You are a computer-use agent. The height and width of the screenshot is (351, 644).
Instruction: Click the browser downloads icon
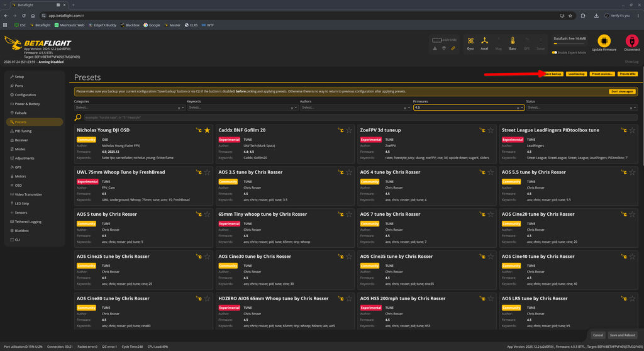point(596,16)
